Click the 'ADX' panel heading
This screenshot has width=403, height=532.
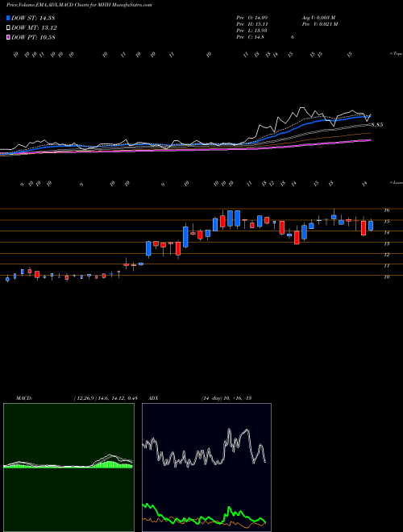[153, 398]
